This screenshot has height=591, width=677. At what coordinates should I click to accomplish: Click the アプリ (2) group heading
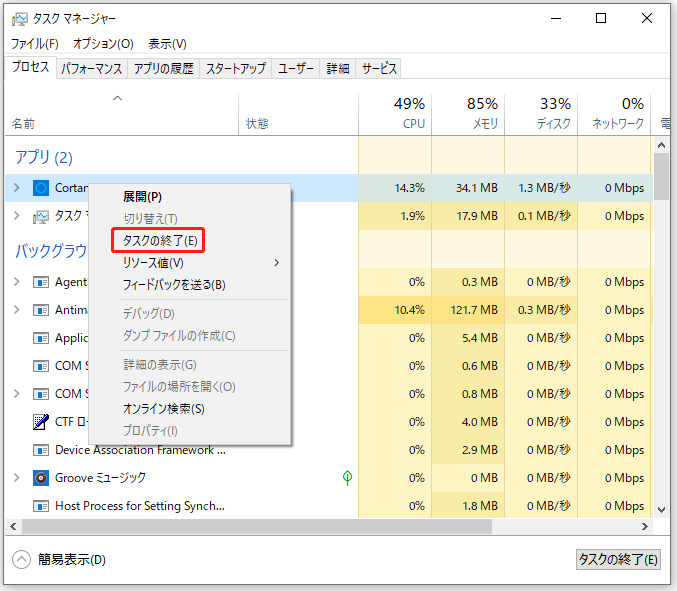click(x=44, y=158)
